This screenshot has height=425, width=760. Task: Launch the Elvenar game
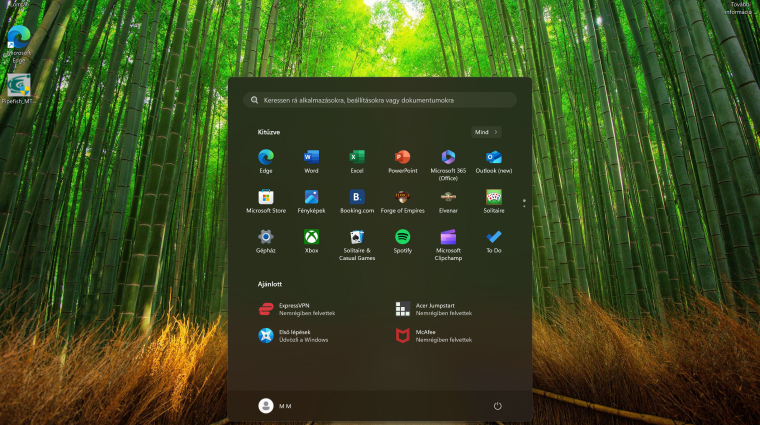pyautogui.click(x=448, y=202)
